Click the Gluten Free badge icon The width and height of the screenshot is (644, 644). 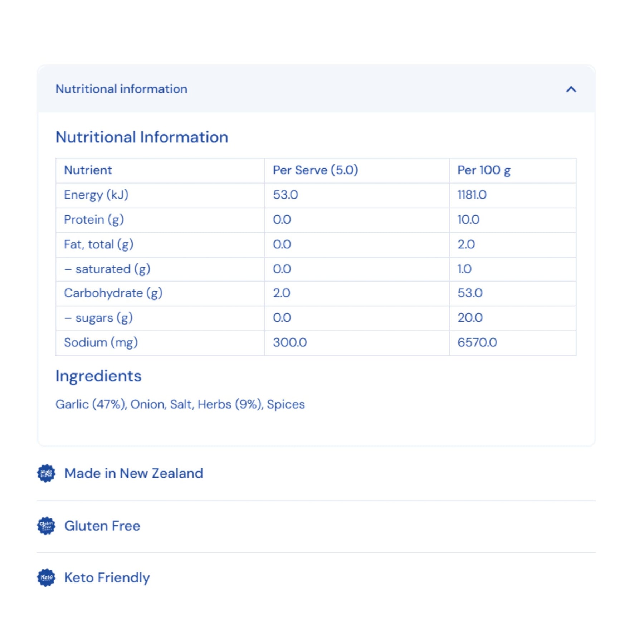[46, 526]
